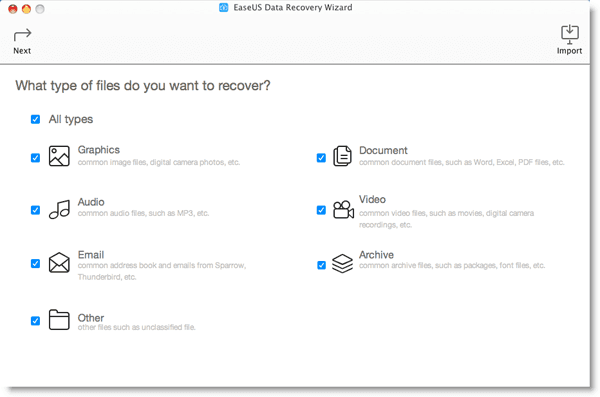Toggle the Other checkbox
This screenshot has height=397, width=600.
pyautogui.click(x=35, y=321)
